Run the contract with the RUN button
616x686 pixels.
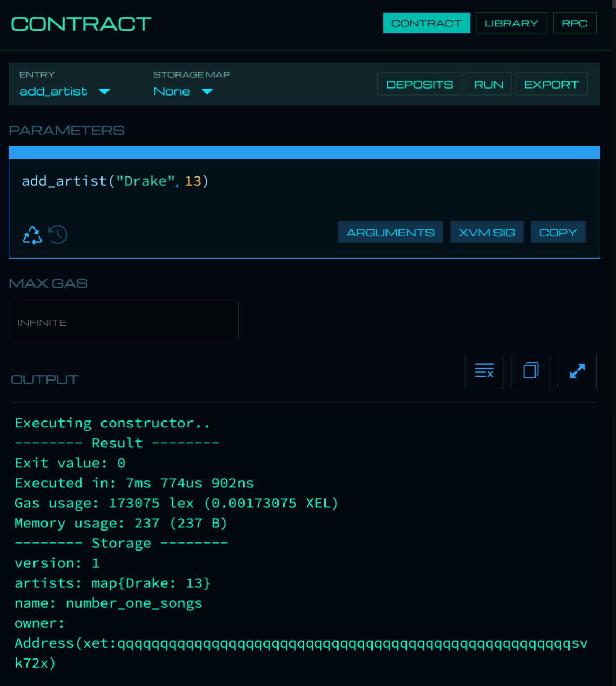489,84
